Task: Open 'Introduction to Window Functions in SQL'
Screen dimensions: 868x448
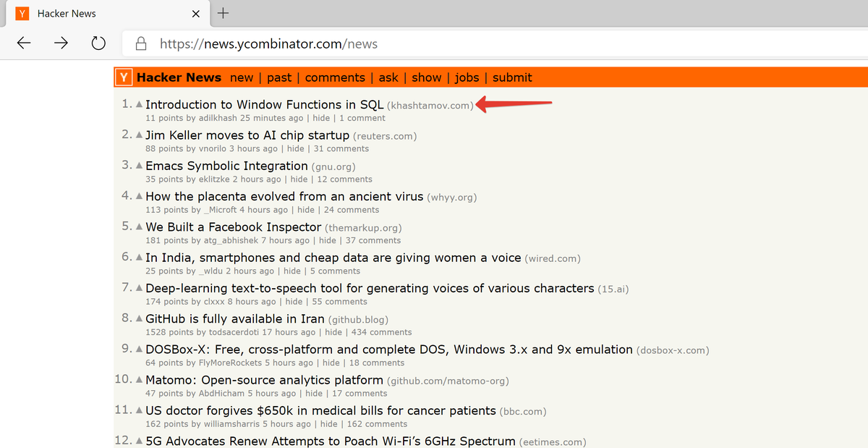Action: coord(265,105)
